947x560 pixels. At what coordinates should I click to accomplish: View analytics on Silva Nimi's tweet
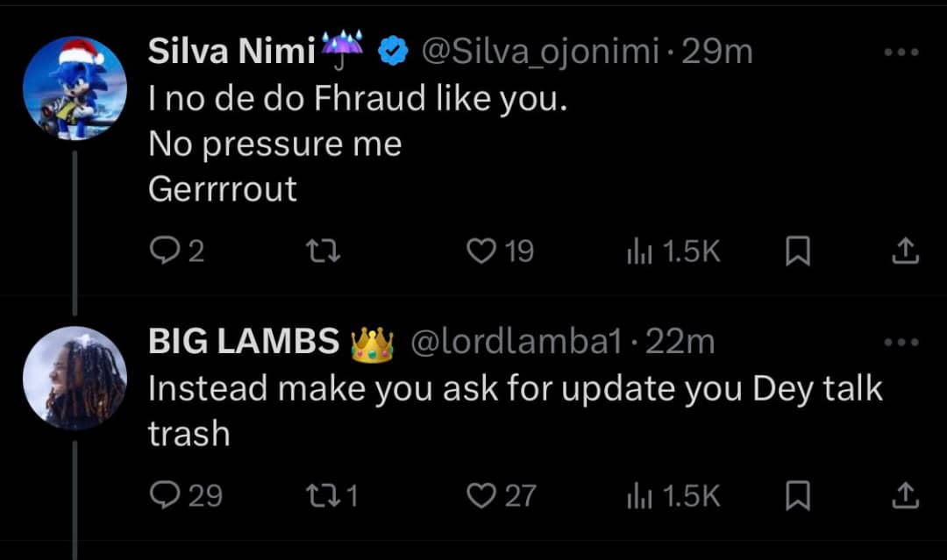641,251
